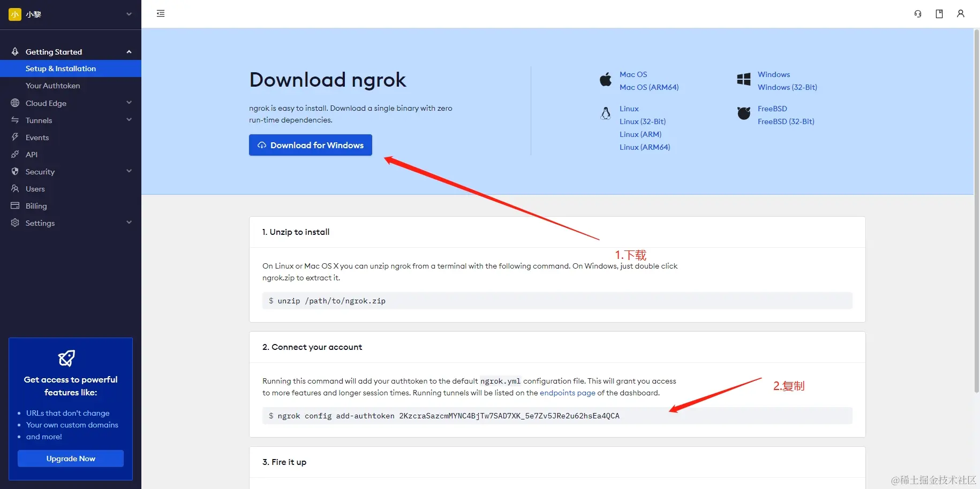Open support headset icon in header
The image size is (980, 489).
point(918,14)
